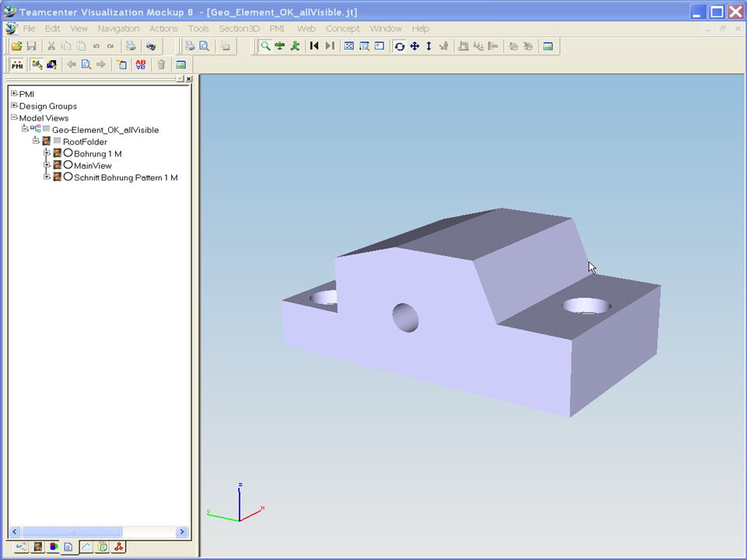Viewport: 747px width, 560px height.
Task: Select the Zoom magnifier navigation tool
Action: pos(265,46)
